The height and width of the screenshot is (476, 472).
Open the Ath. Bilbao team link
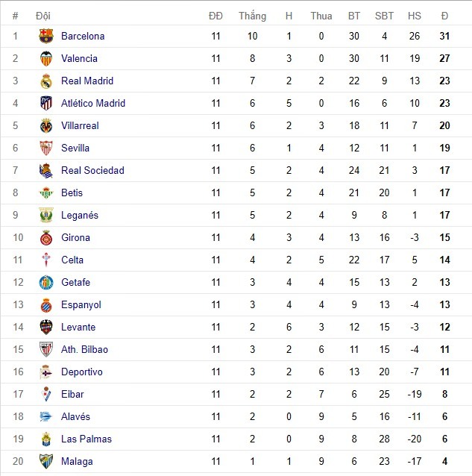[x=84, y=349]
